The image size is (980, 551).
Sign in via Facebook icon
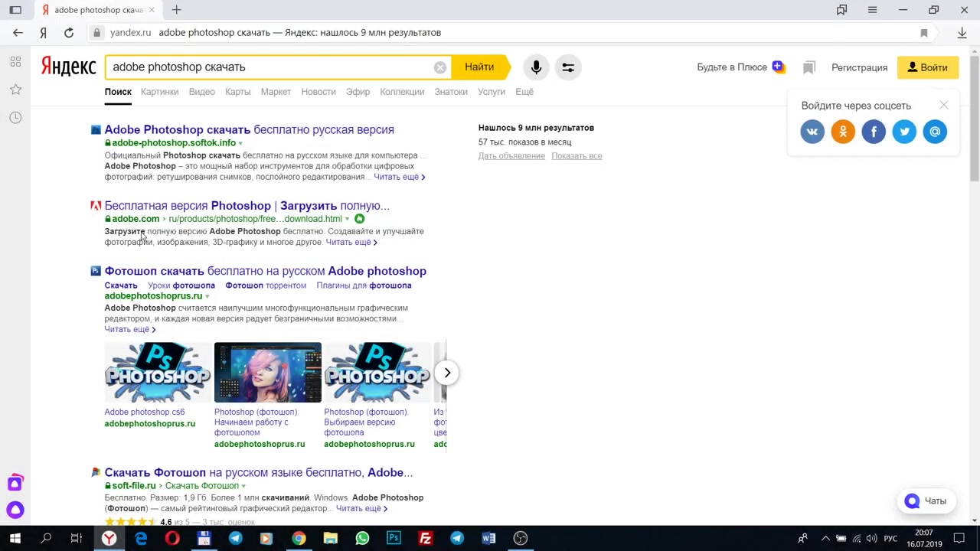coord(874,132)
